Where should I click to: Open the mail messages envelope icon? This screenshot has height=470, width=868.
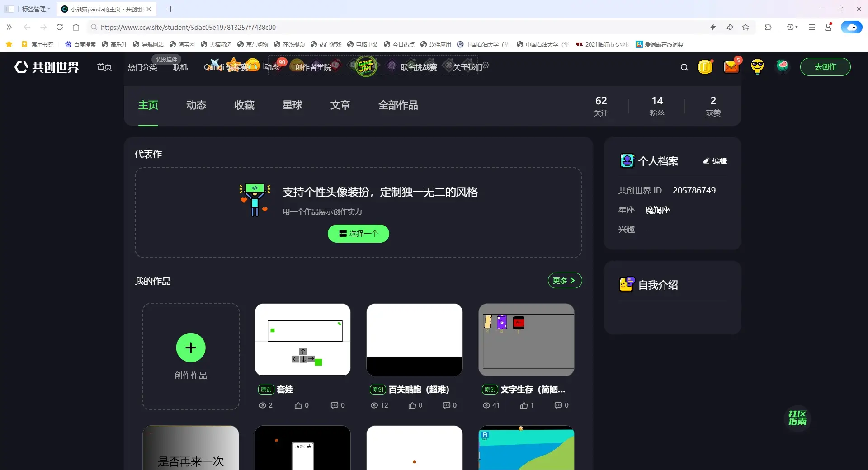pos(731,66)
